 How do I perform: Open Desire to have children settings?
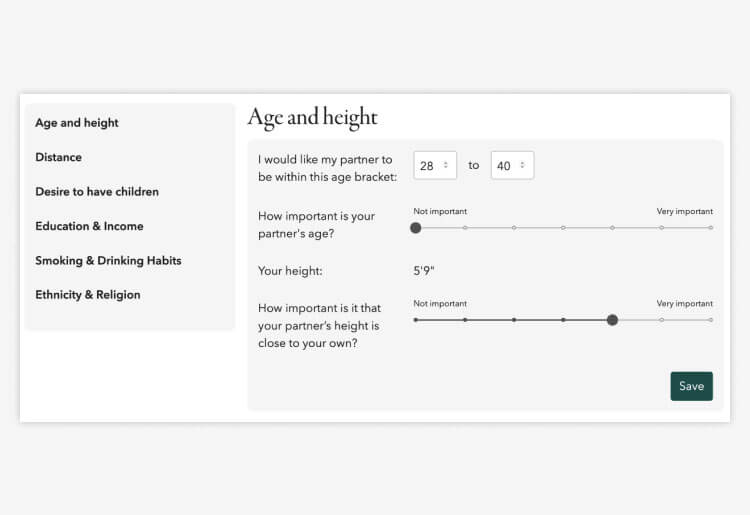pos(97,191)
